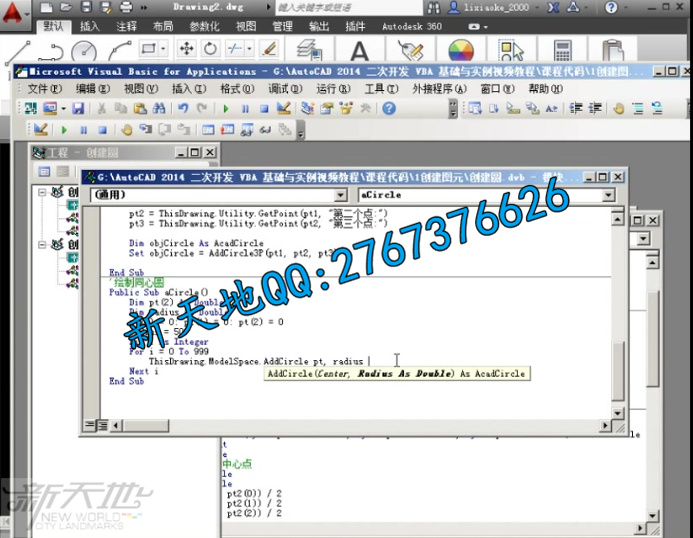This screenshot has height=538, width=693.
Task: Click Uncomment Block icon in Edit toolbar
Action: point(657,108)
